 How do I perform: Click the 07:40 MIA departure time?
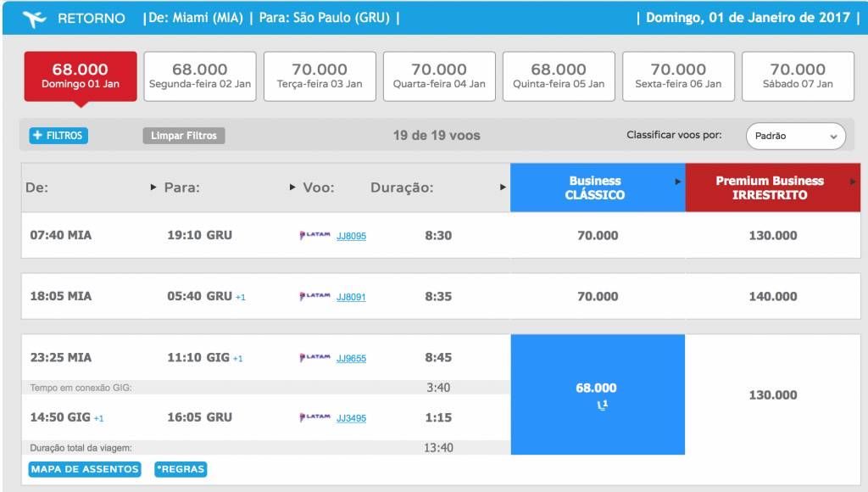click(x=61, y=235)
